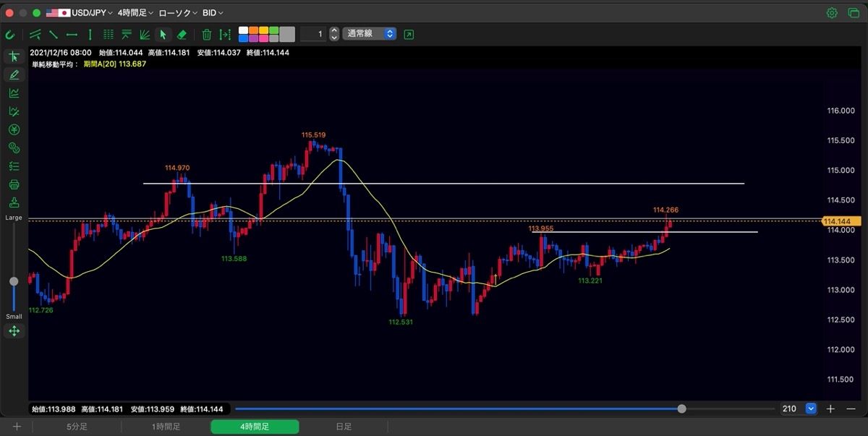Open the 通常線 line style dropdown
Screen dimensions: 868x436
point(370,34)
